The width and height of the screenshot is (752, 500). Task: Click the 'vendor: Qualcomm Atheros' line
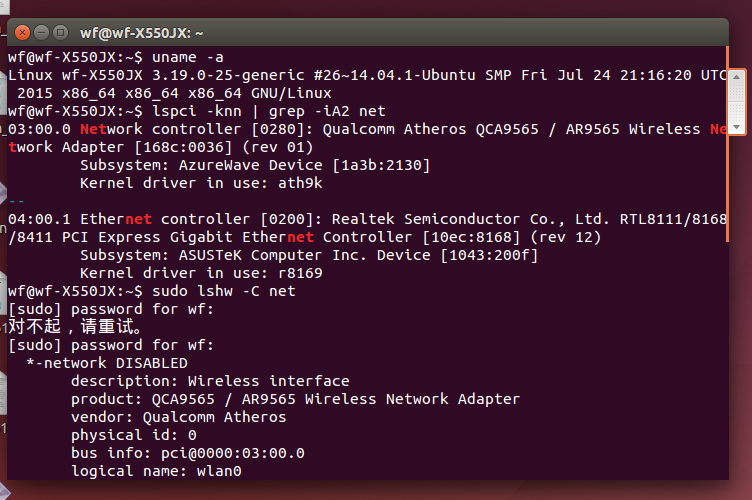[x=178, y=417]
